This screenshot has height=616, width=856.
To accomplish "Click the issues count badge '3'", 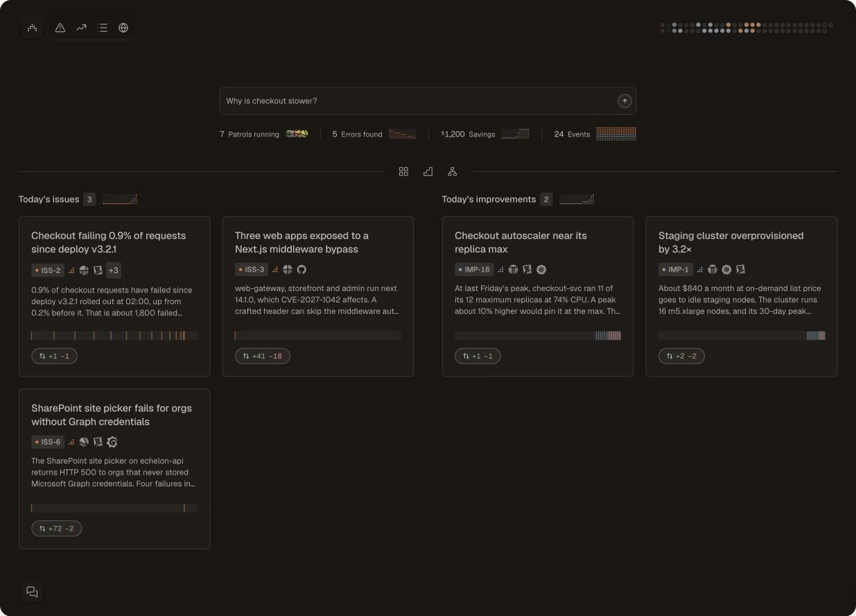I will tap(89, 200).
